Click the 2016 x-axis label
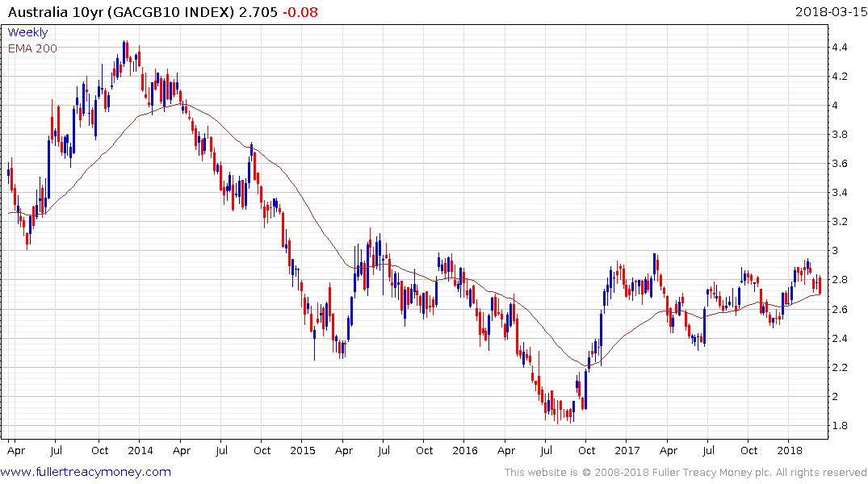The height and width of the screenshot is (484, 868). coord(464,450)
